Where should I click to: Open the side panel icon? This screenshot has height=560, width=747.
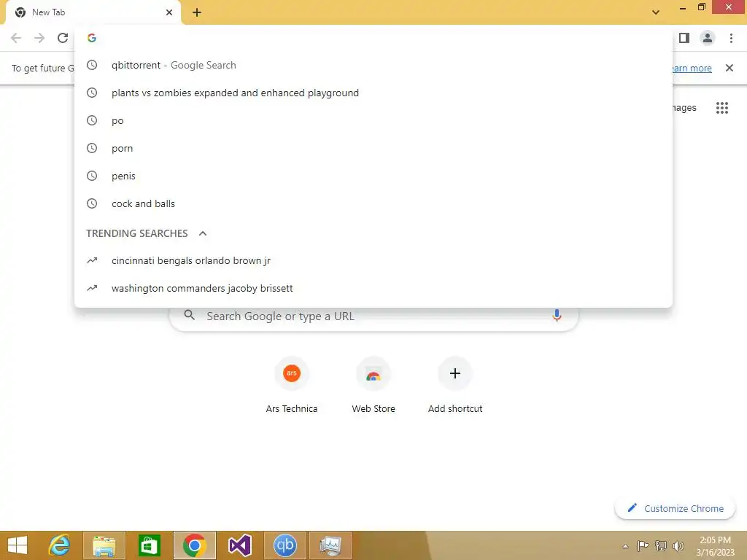(684, 38)
